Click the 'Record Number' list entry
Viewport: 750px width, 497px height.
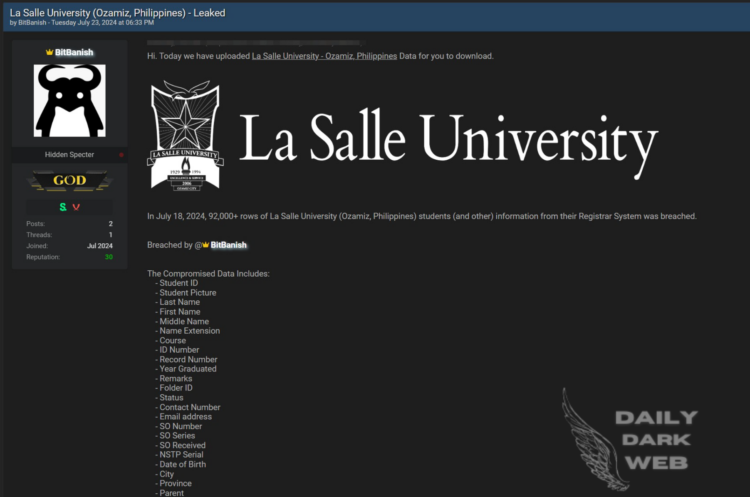coord(186,360)
